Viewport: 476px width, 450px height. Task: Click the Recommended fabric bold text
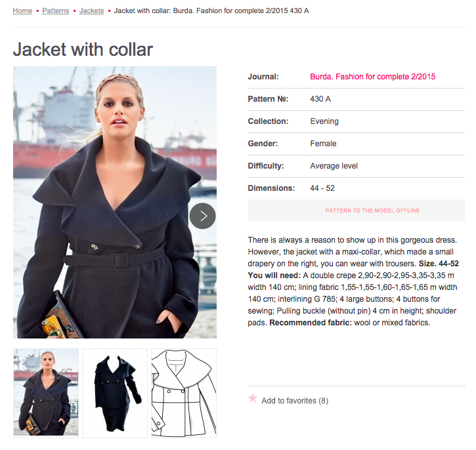click(x=311, y=323)
